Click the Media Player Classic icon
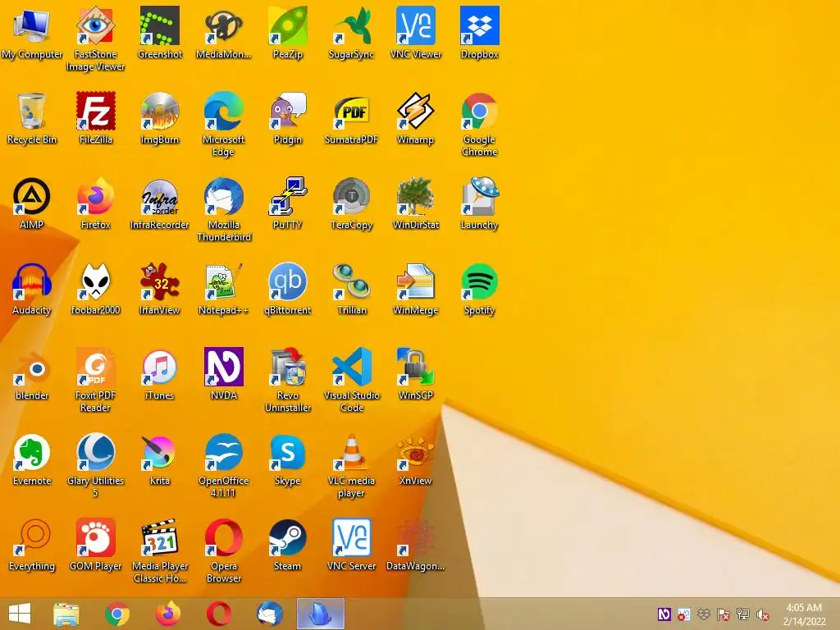 160,537
